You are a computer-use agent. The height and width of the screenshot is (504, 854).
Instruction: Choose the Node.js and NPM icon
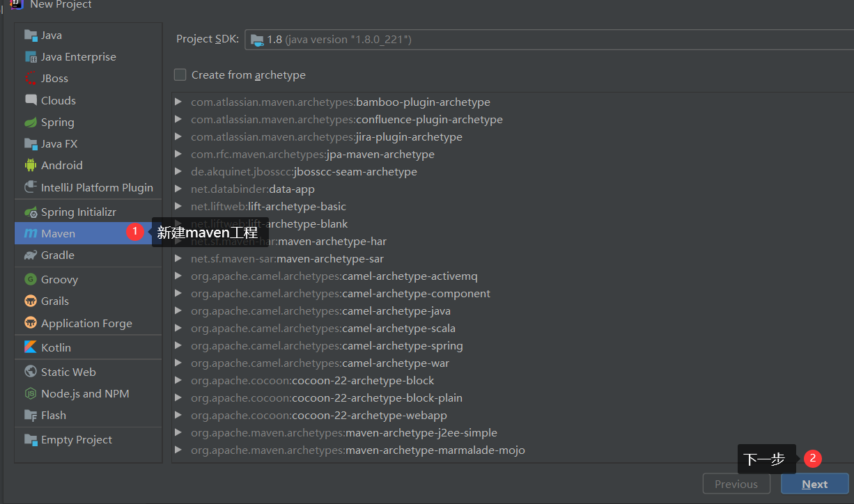[x=31, y=393]
